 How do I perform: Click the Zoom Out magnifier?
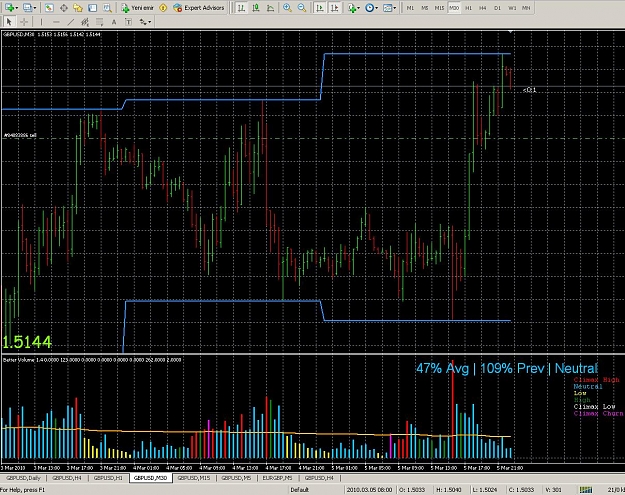coord(302,8)
